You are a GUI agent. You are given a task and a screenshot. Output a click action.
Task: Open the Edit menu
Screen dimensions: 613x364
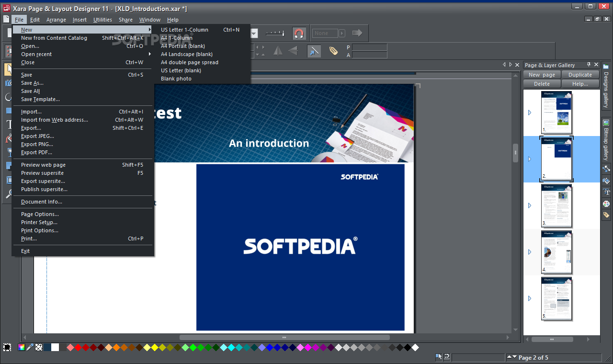(x=34, y=20)
